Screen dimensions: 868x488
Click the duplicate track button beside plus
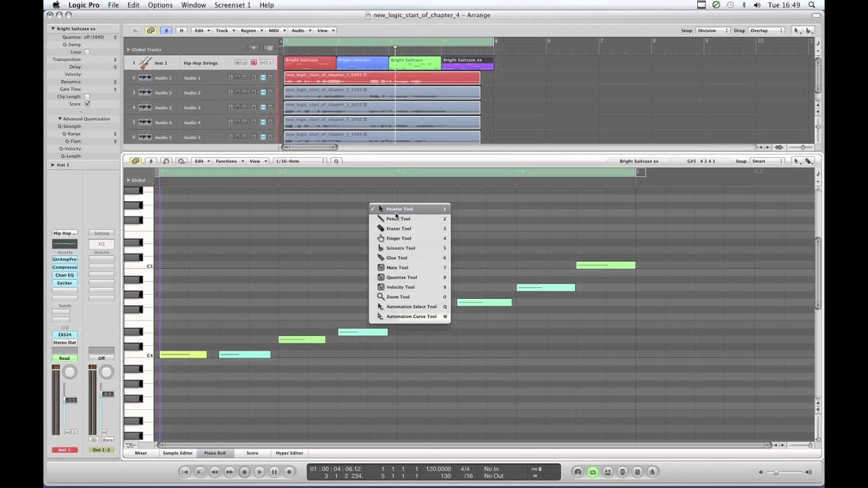269,48
